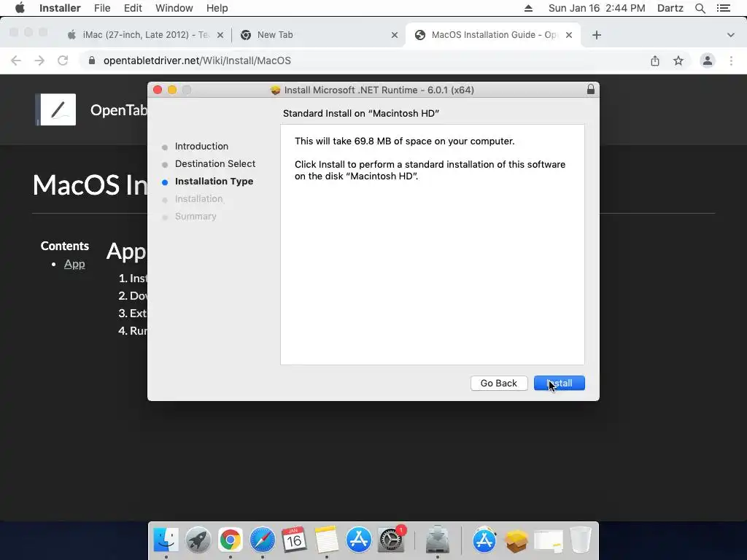747x560 pixels.
Task: Click the Dartz user name in menu bar
Action: 670,8
